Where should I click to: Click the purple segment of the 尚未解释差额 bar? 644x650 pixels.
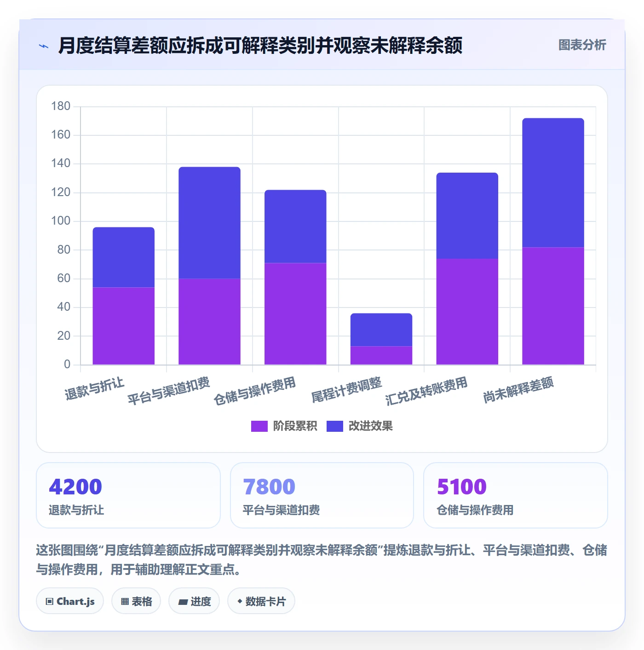(x=553, y=306)
